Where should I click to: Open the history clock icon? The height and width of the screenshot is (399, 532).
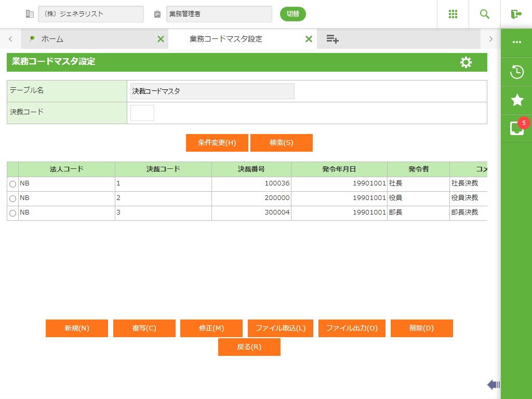[x=516, y=72]
